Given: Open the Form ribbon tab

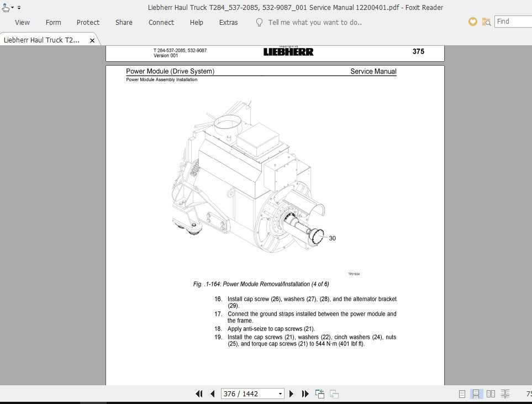Looking at the screenshot, I should (x=53, y=23).
